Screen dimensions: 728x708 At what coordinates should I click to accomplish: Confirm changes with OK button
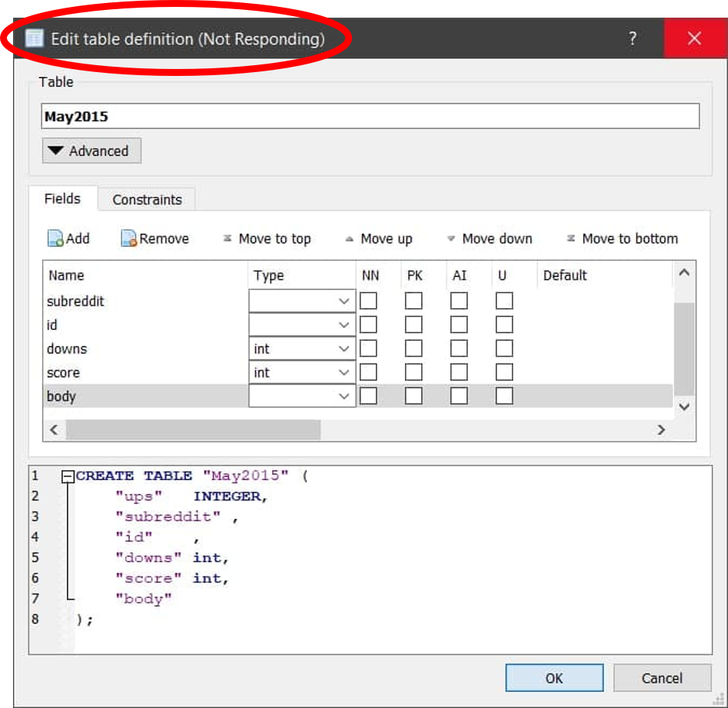[x=555, y=678]
